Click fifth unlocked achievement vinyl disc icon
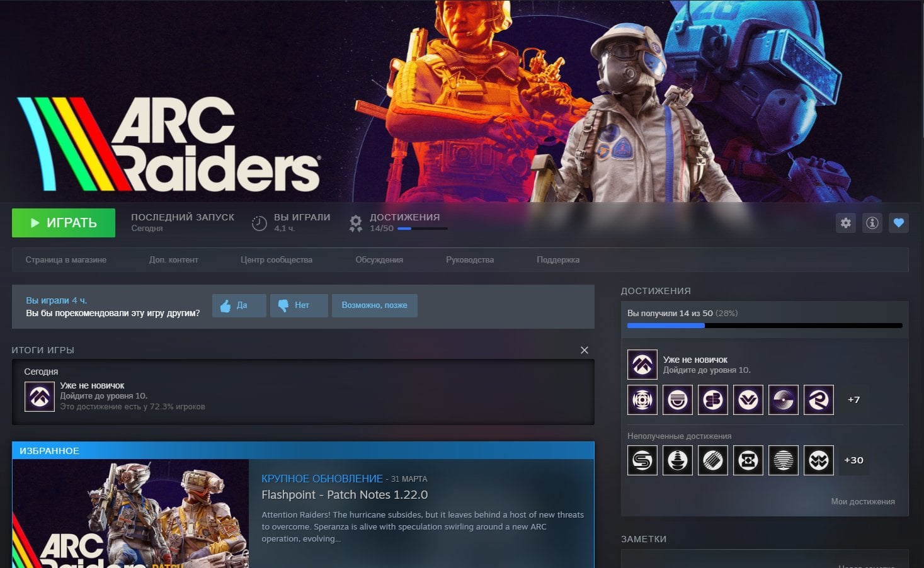This screenshot has width=924, height=568. (784, 400)
